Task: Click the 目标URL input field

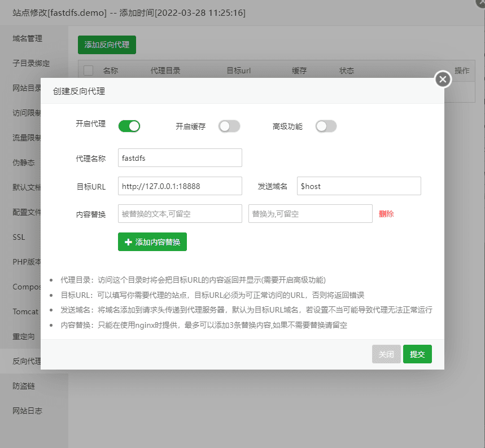Action: (180, 186)
